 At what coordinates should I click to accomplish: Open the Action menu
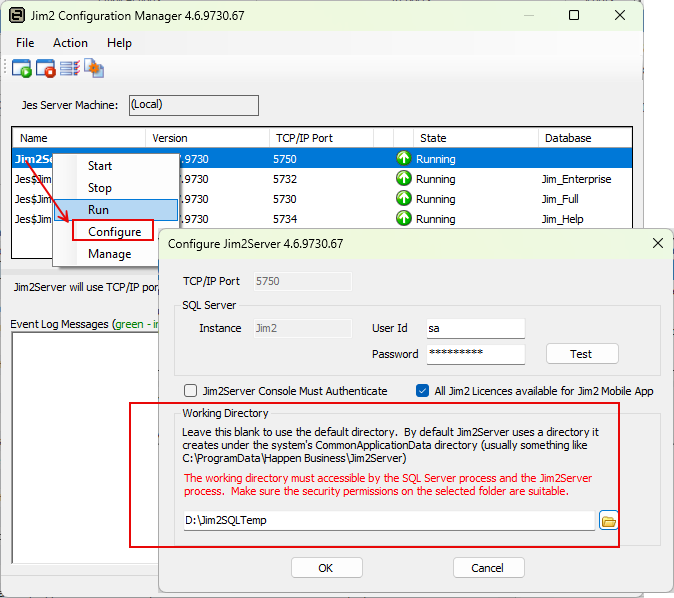coord(70,43)
